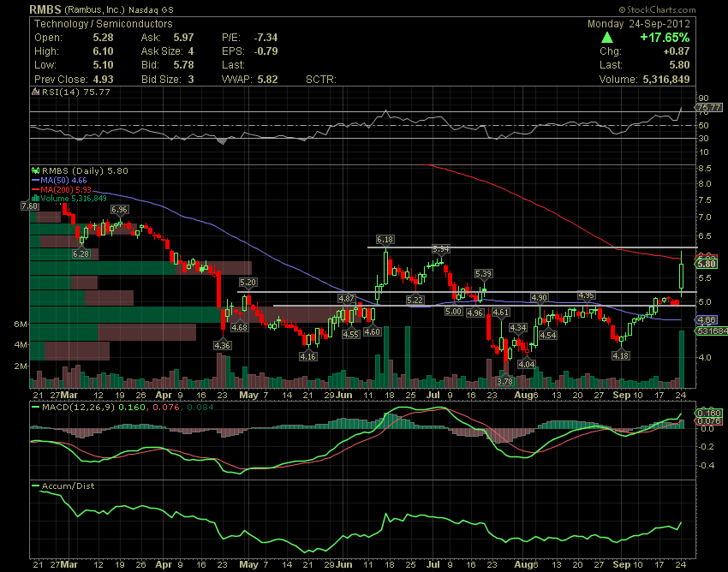Click the Chg value +0.87
Image resolution: width=728 pixels, height=572 pixels.
coord(677,51)
